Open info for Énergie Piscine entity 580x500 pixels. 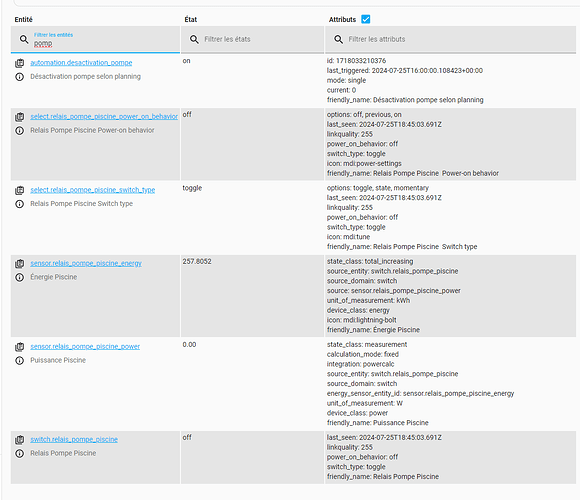pyautogui.click(x=20, y=277)
